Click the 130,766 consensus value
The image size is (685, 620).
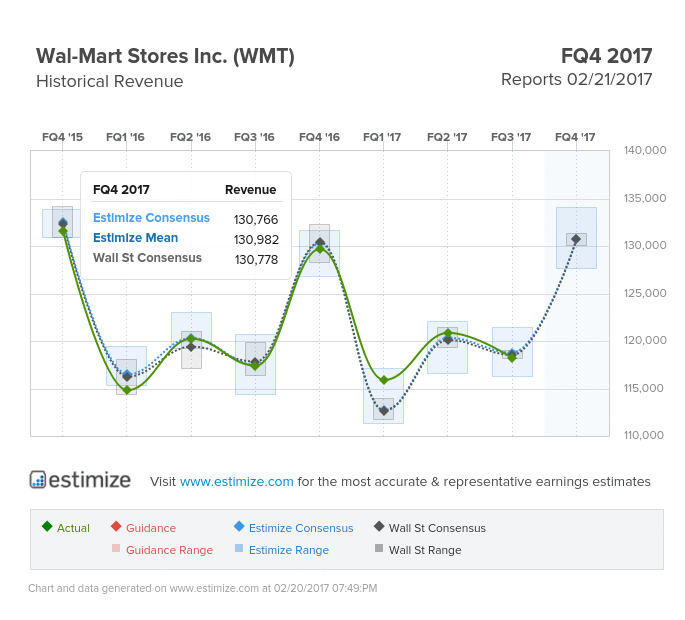pos(256,219)
